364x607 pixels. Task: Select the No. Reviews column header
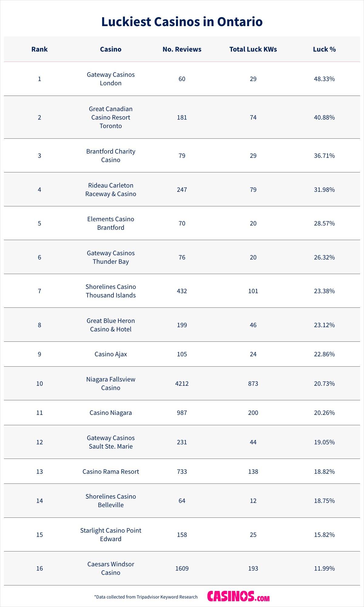click(x=182, y=49)
